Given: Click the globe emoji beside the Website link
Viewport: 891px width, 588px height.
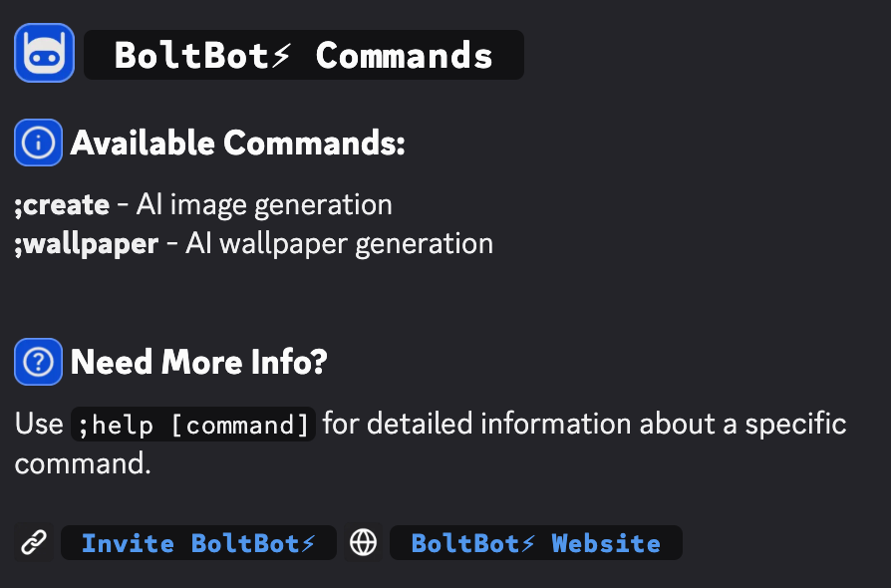Looking at the screenshot, I should pyautogui.click(x=363, y=542).
